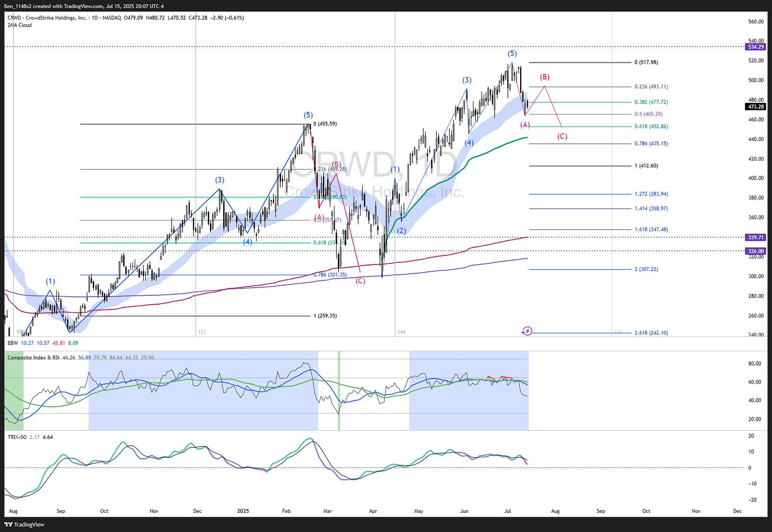Select blue (1) wave label near late August

pos(50,281)
